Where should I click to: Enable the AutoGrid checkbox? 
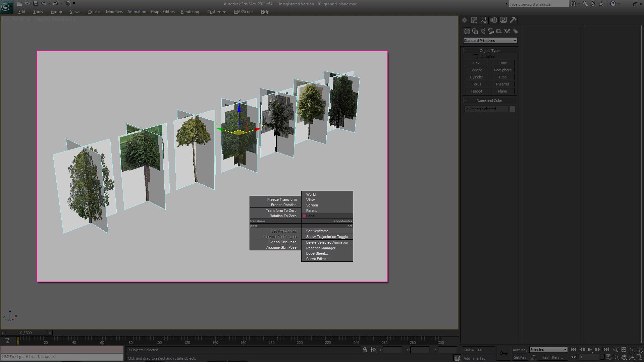pos(476,56)
